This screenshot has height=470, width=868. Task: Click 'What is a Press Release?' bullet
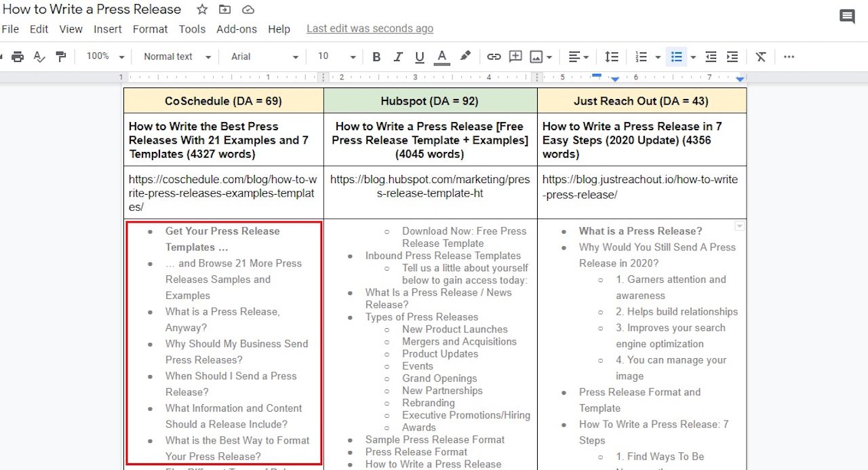[641, 231]
